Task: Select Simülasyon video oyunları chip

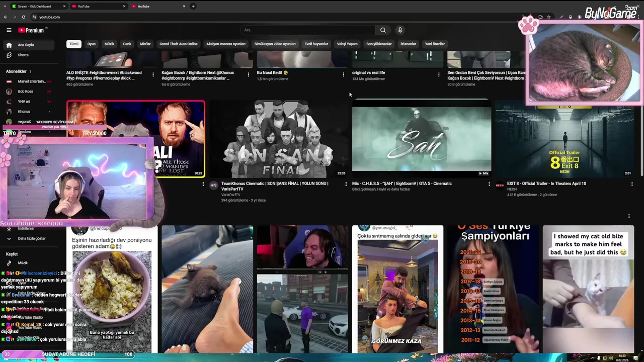Action: 275,44
